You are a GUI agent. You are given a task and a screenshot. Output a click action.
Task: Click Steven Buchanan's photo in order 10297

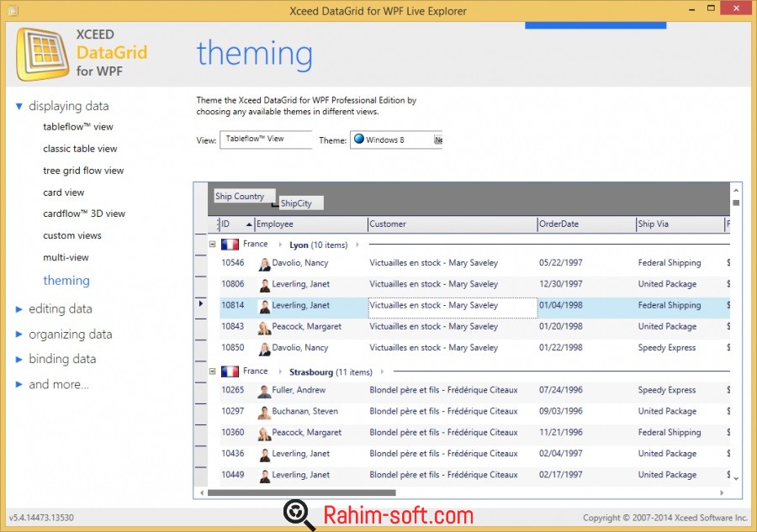(265, 413)
